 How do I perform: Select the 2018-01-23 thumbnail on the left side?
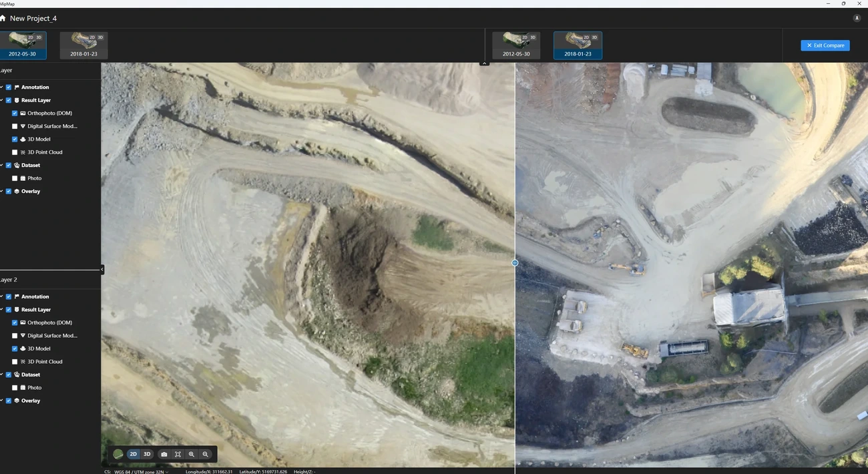(83, 45)
